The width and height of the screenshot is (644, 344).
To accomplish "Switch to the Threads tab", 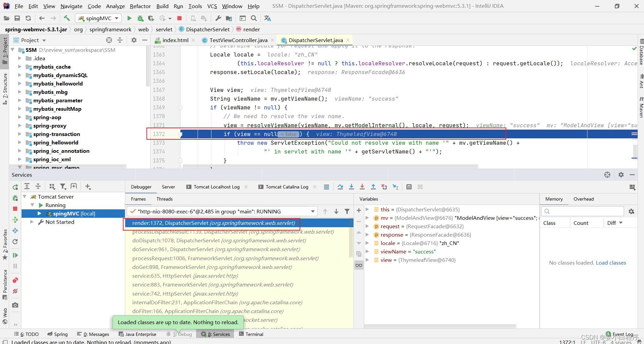I will (165, 199).
